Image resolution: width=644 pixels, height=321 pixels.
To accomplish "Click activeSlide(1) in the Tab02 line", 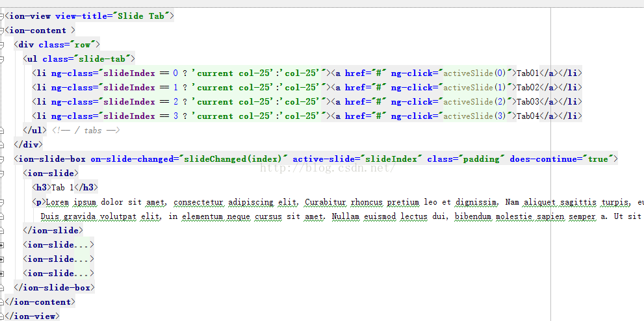I will (475, 88).
